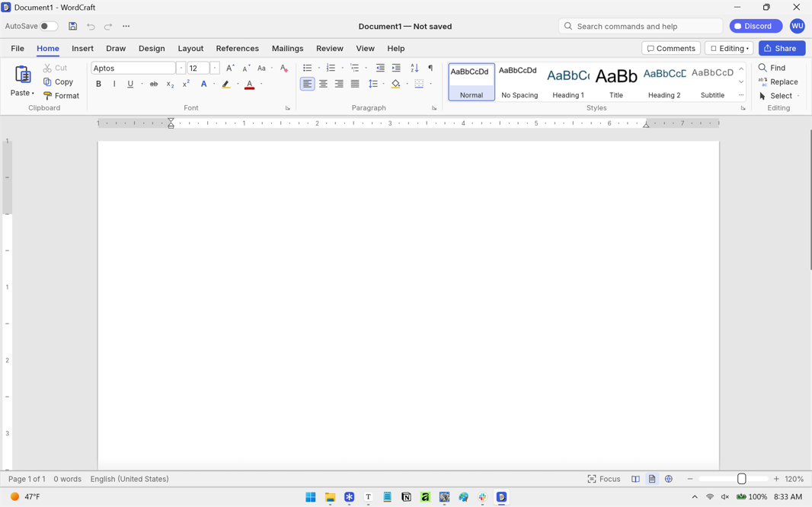
Task: Switch to Web Layout view in status bar
Action: 669,479
